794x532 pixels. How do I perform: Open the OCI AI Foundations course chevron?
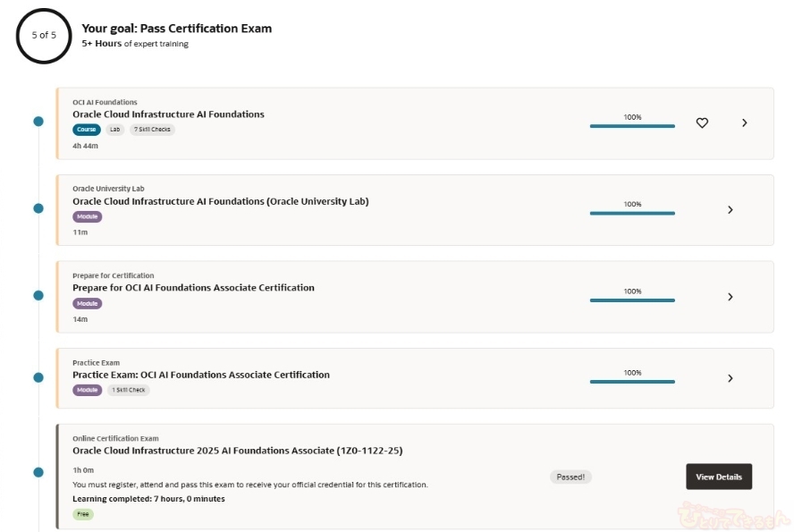coord(744,123)
